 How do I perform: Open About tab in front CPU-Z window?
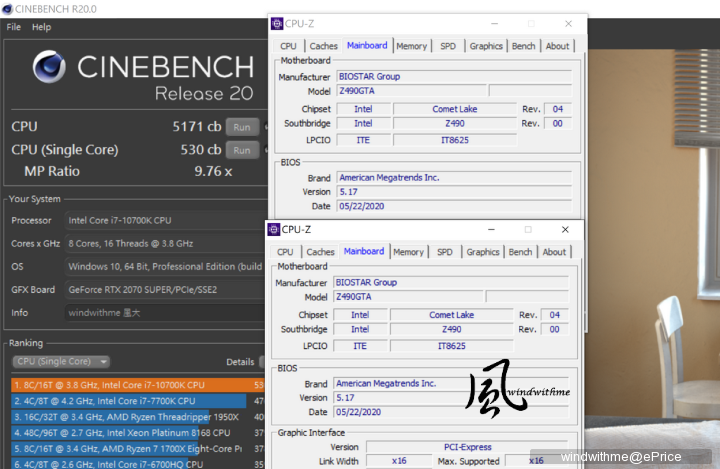[x=554, y=252]
